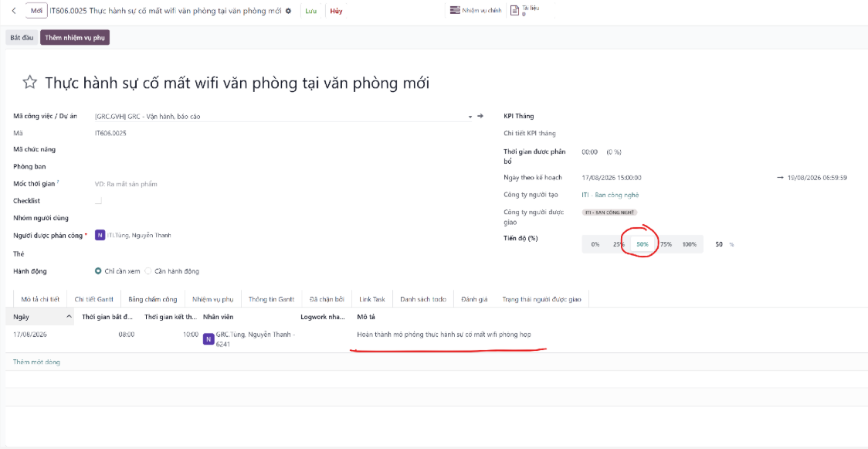This screenshot has width=868, height=449.
Task: Set progress to 50%
Action: [643, 244]
